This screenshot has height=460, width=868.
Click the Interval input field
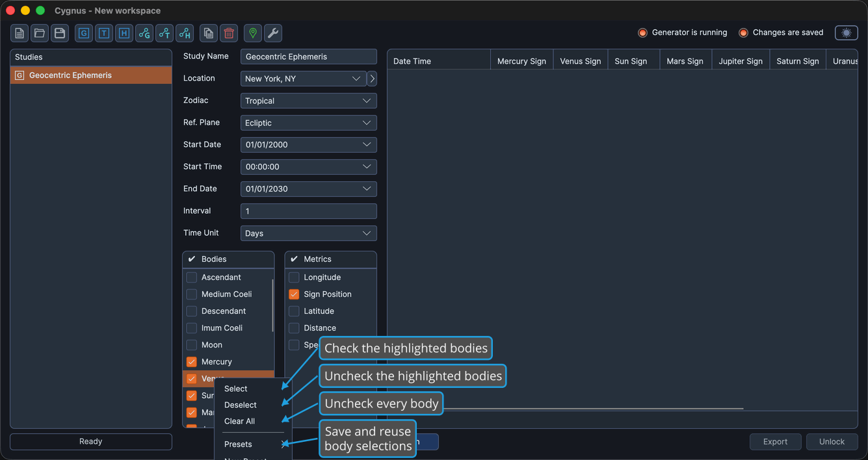point(308,211)
